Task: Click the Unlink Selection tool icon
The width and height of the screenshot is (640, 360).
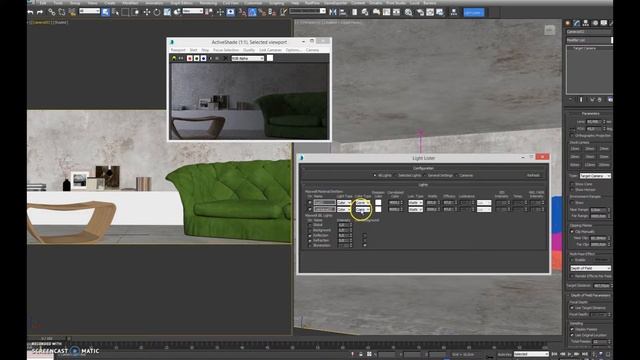Action: coord(62,12)
